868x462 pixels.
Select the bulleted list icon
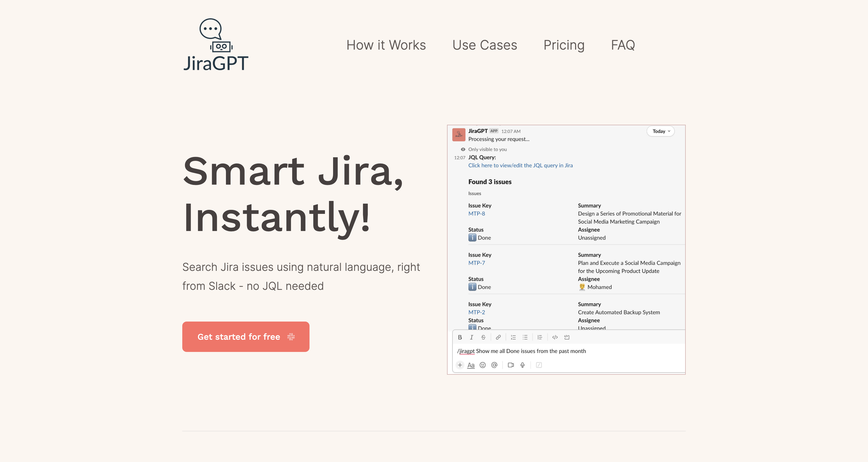click(x=525, y=337)
